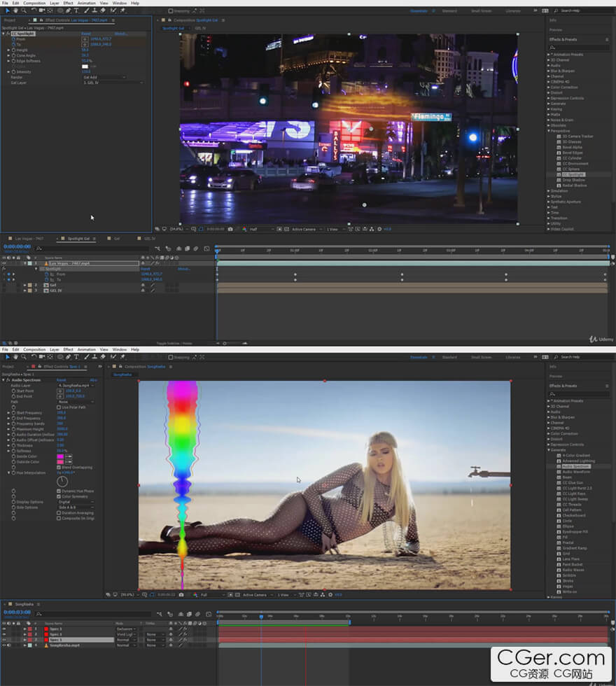Image resolution: width=616 pixels, height=686 pixels.
Task: Take snapshot in the top viewer
Action: pyautogui.click(x=230, y=229)
